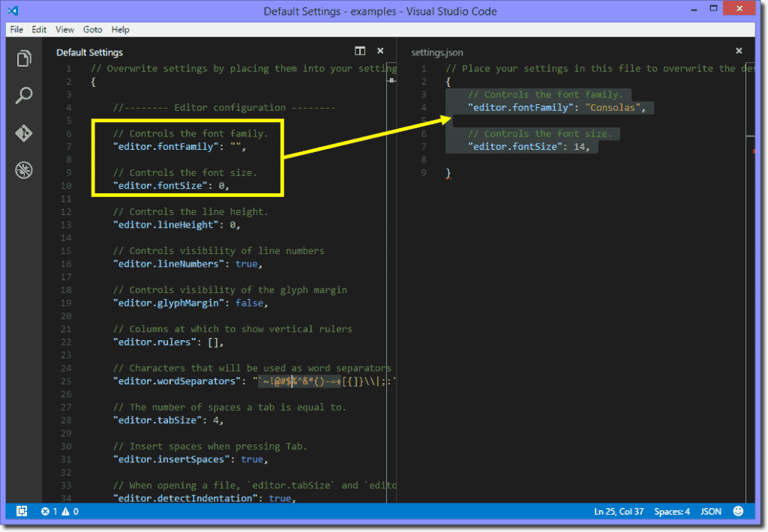Viewport: 768px width, 532px height.
Task: Click "editor.fontSize" in Default Settings
Action: click(x=160, y=186)
